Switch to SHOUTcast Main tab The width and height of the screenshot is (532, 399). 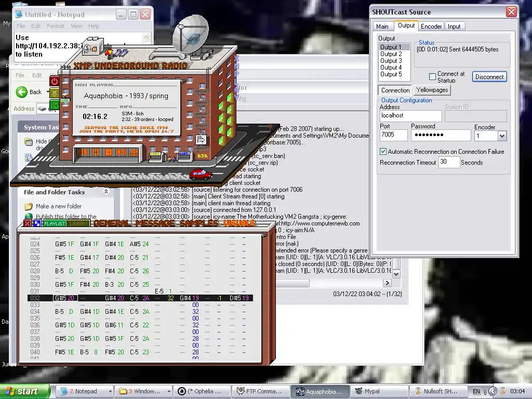(x=382, y=26)
